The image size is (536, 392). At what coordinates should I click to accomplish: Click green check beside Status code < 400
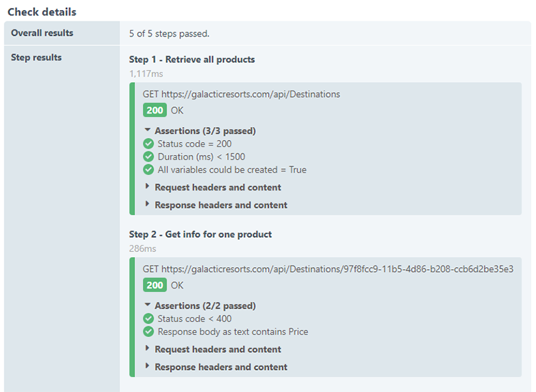149,318
